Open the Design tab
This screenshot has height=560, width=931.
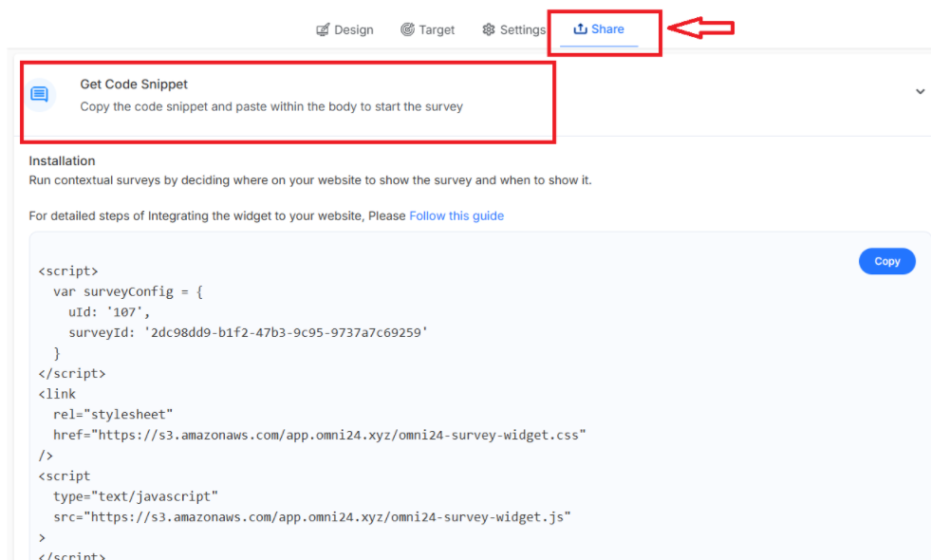344,29
